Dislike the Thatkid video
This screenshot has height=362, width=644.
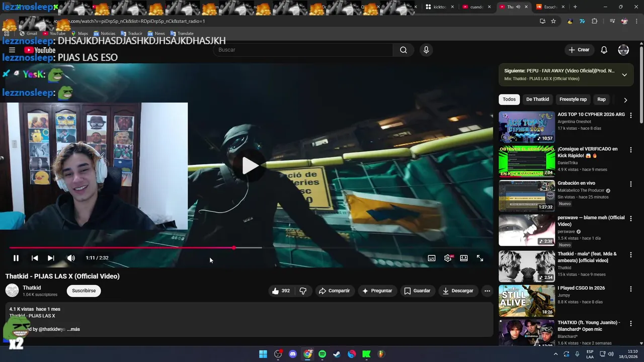(303, 291)
